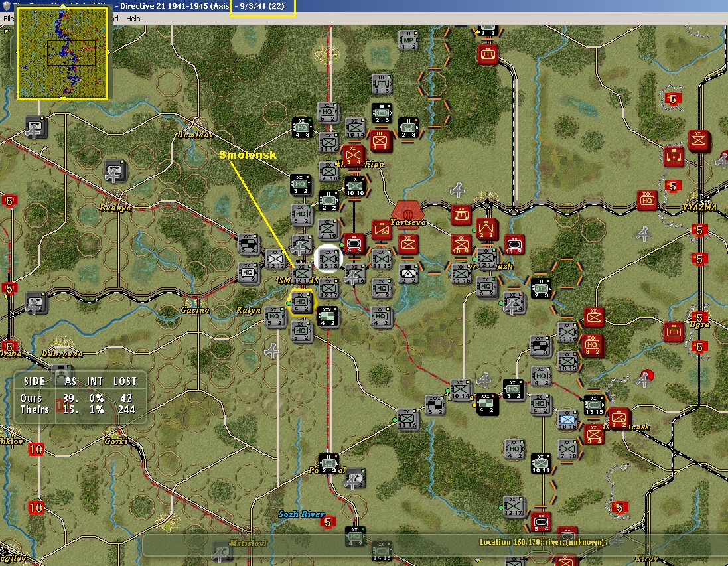Select the black HQ counter marked 4 3
The image size is (728, 566).
pyautogui.click(x=302, y=128)
